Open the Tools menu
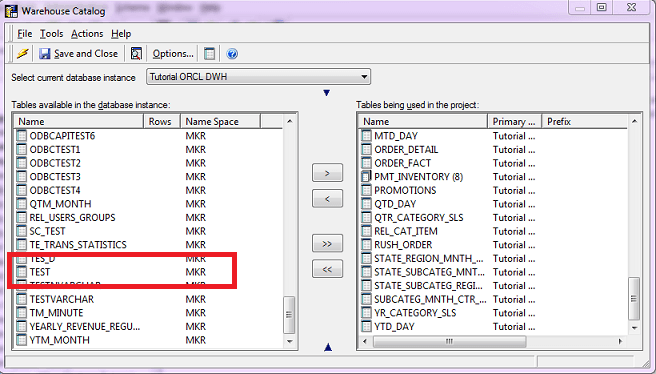 coord(51,33)
